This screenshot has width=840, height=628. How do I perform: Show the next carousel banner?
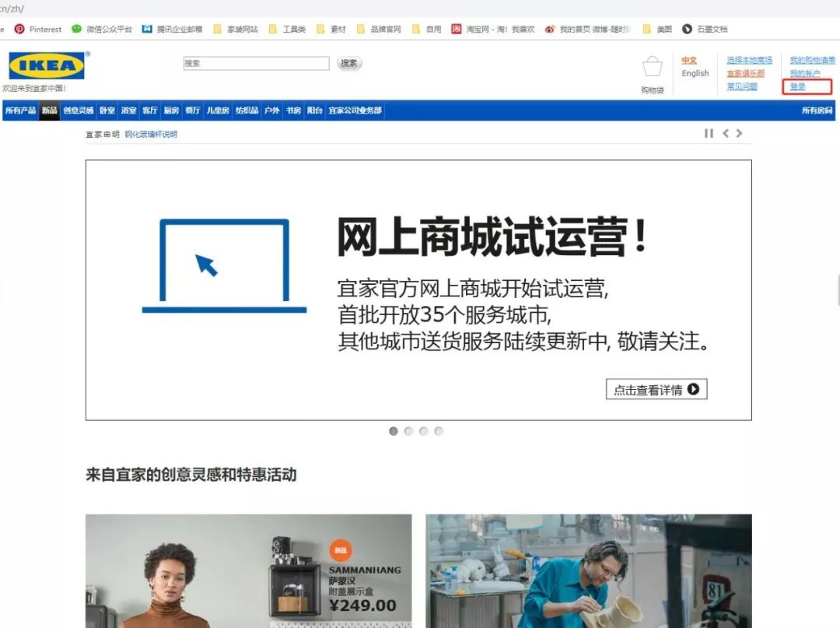click(x=740, y=133)
